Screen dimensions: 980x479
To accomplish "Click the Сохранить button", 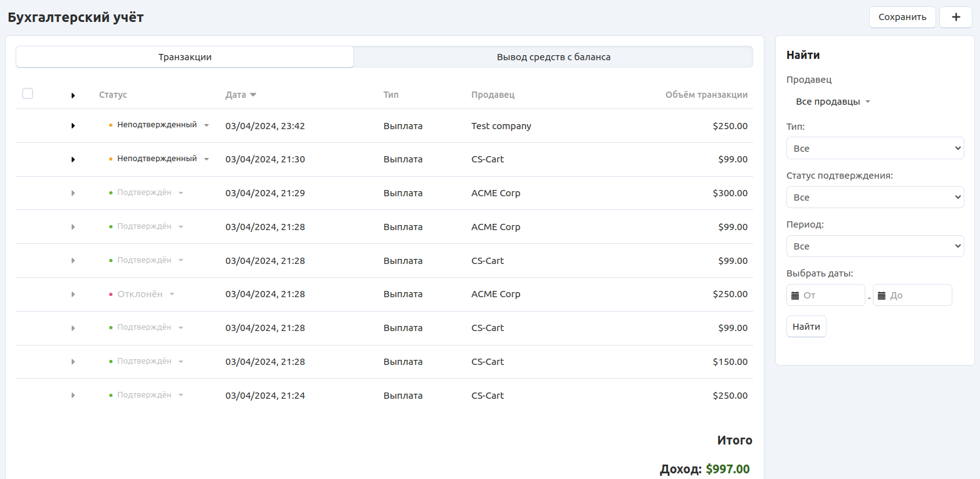I will (902, 18).
